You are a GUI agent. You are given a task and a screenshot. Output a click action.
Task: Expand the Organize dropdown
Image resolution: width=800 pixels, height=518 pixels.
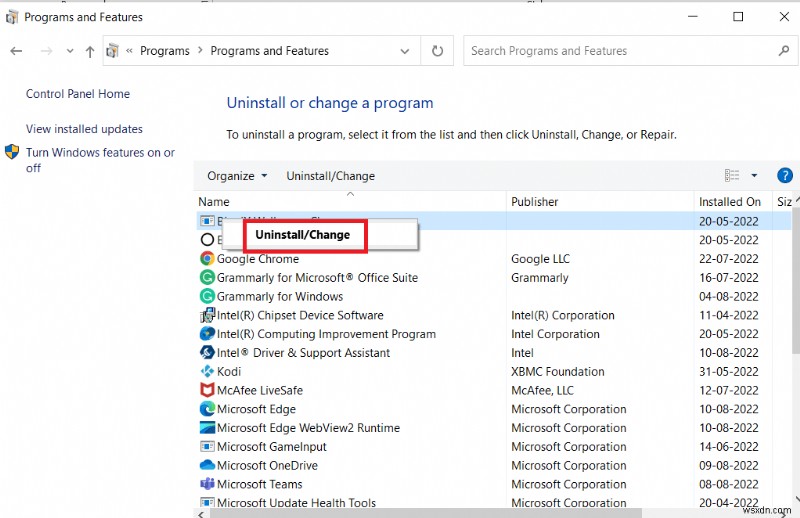(237, 176)
